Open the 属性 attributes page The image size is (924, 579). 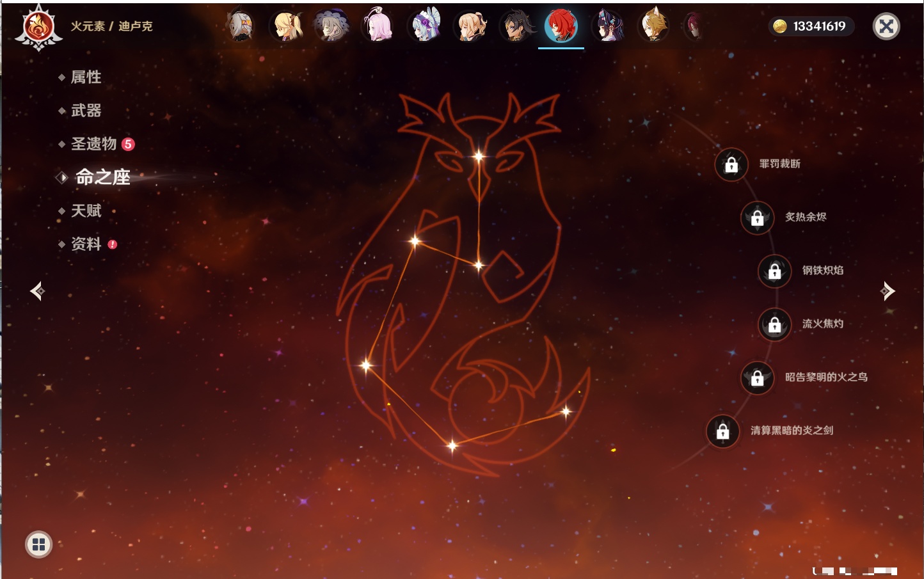point(86,77)
